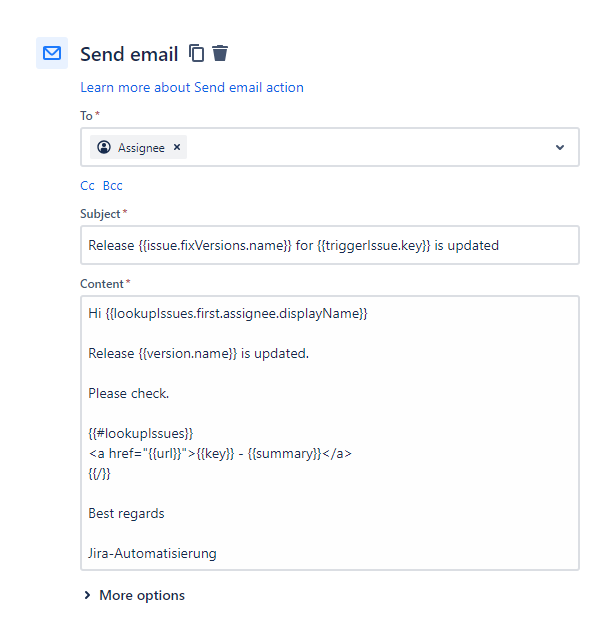This screenshot has width=614, height=621.
Task: Click the first line of the Content textarea
Action: 228,314
